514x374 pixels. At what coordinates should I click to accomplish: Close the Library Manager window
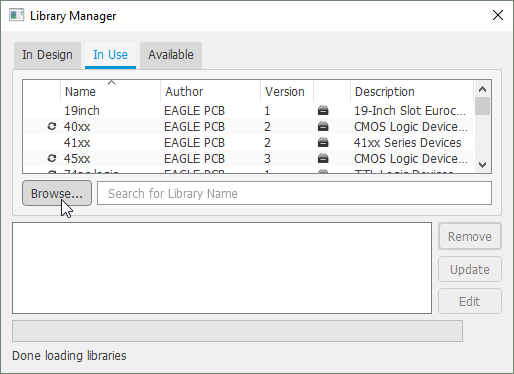[498, 15]
